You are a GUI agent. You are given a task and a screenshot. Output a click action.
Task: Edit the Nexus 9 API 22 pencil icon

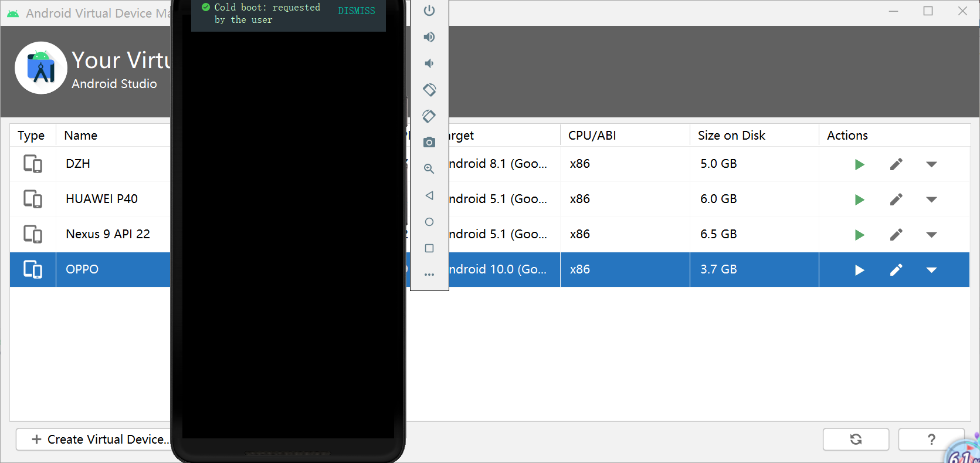click(x=896, y=235)
